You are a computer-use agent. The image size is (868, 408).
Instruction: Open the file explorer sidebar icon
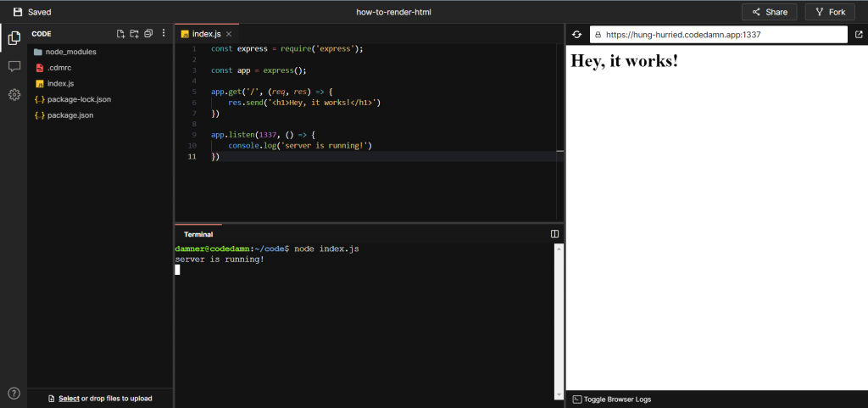pos(14,37)
